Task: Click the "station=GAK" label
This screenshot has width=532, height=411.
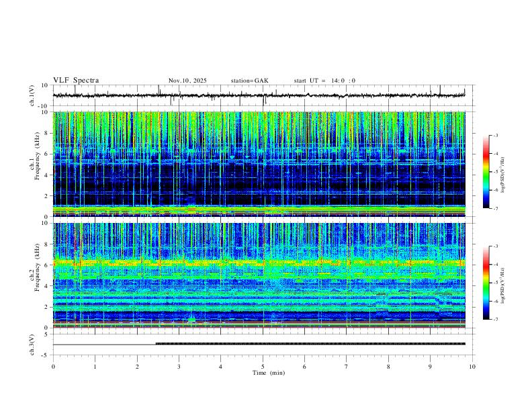Action: 249,81
